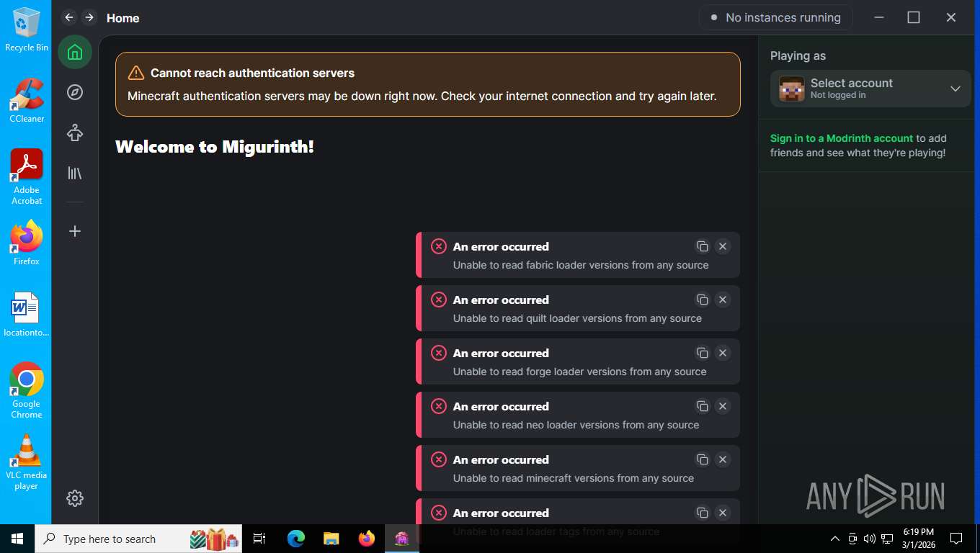Click the No instances running status
The height and width of the screenshot is (553, 980).
tap(776, 17)
